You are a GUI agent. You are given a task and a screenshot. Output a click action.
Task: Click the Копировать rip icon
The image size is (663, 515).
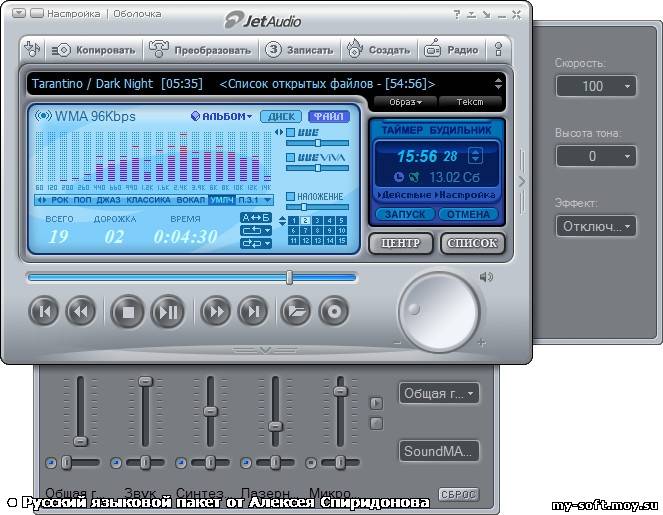(x=61, y=50)
